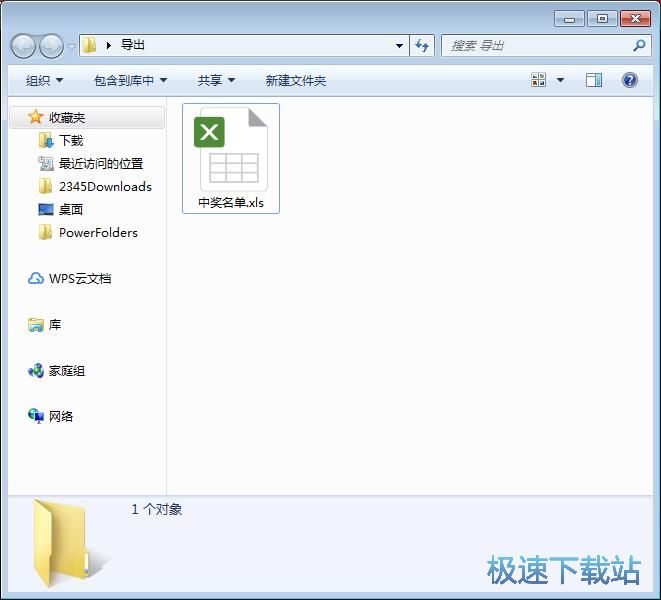Select the 中奖名单.xls Excel file icon
This screenshot has width=661, height=600.
tap(231, 150)
